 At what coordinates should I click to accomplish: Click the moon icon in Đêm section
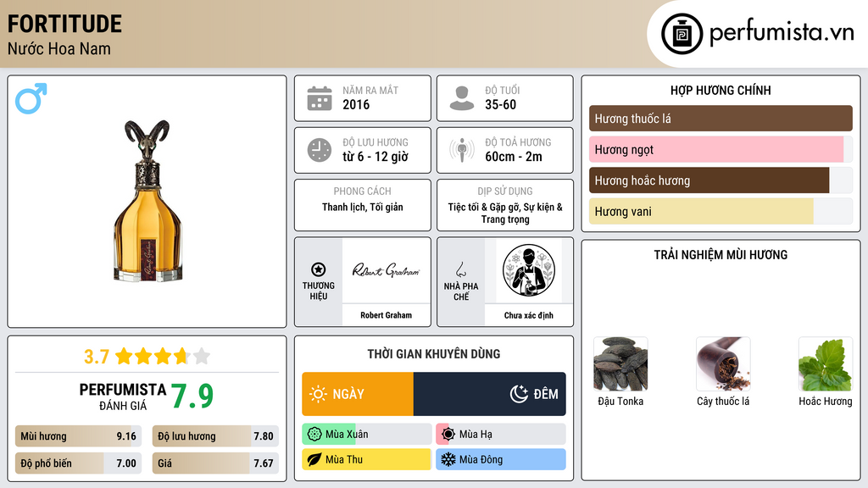pos(519,394)
